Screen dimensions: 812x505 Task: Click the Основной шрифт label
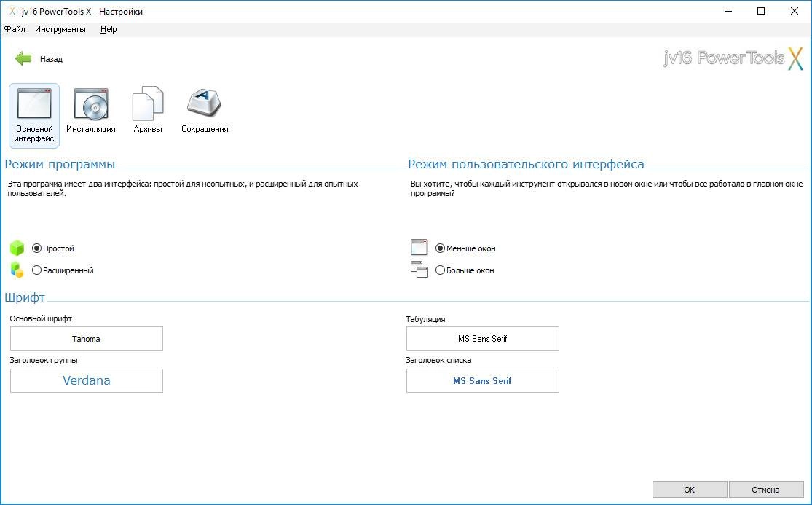coord(41,318)
